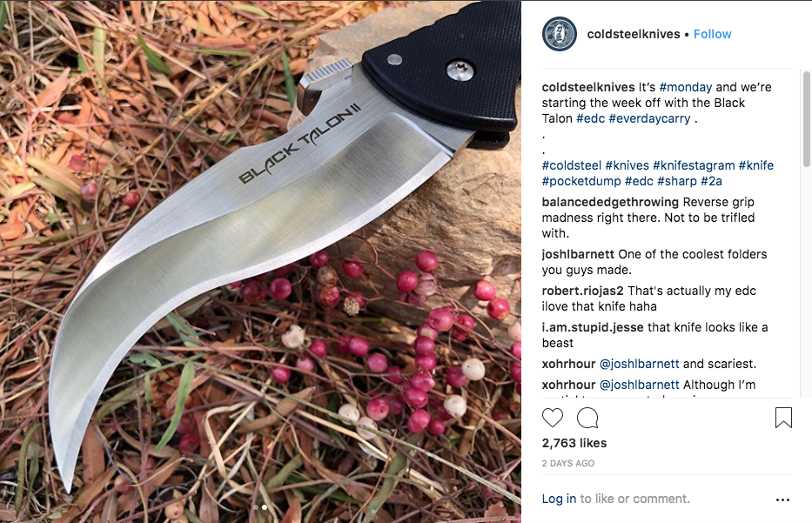Open the #everdaycarry hashtag

tap(649, 118)
